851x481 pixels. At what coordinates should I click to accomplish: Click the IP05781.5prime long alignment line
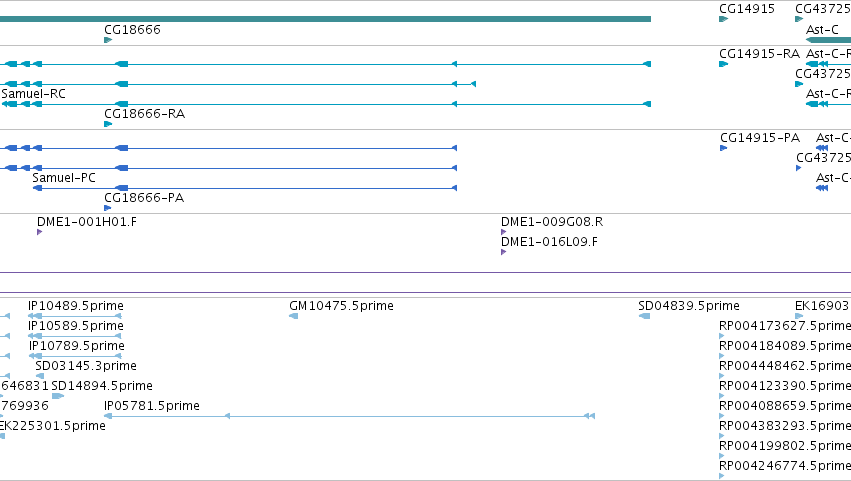[x=350, y=416]
